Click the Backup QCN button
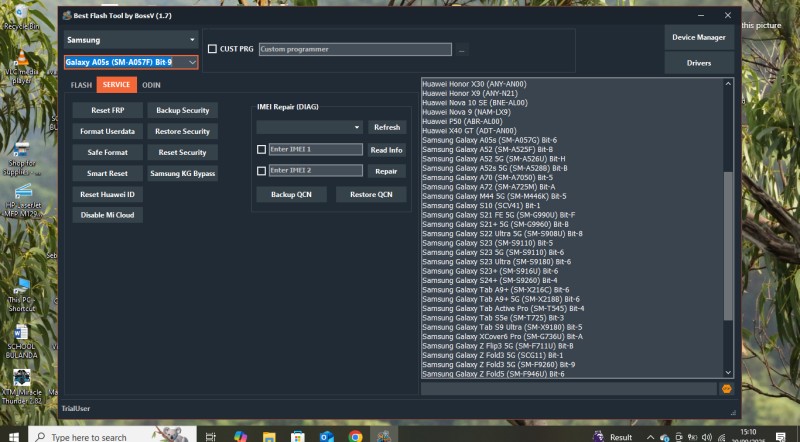Image resolution: width=800 pixels, height=442 pixels. 291,194
